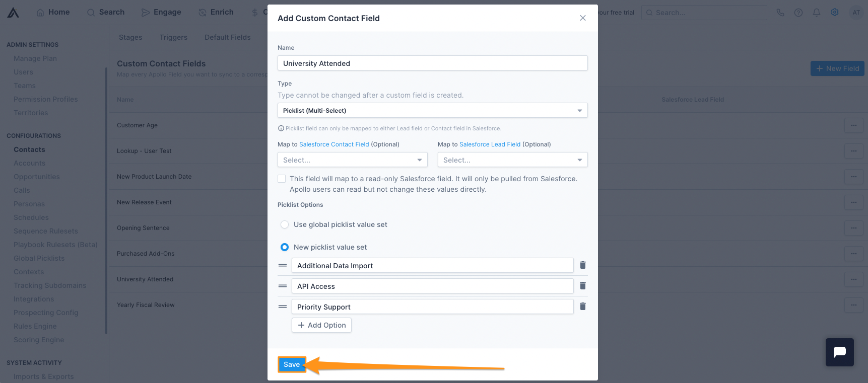Switch to the Default Fields tab
Screen dimensions: 868x383
click(227, 37)
